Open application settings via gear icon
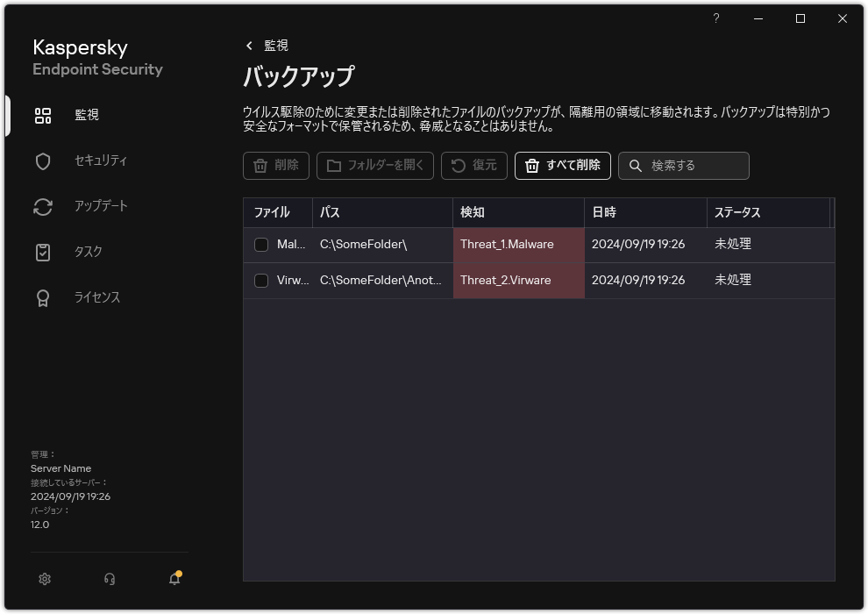Viewport: 868px width, 614px height. [x=44, y=579]
